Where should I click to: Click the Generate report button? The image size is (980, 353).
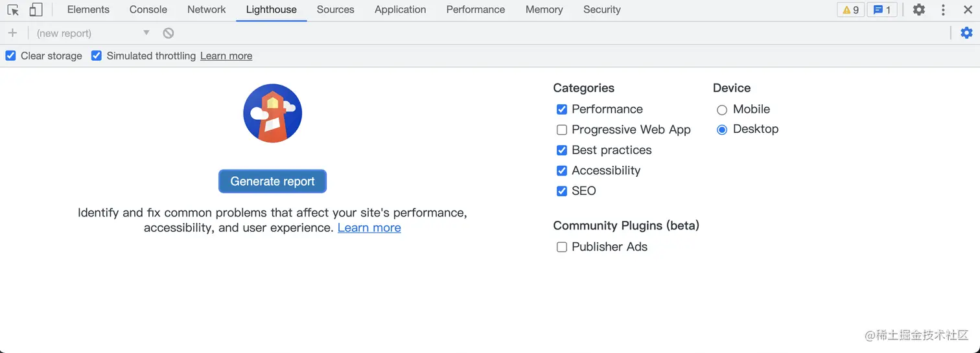point(272,181)
